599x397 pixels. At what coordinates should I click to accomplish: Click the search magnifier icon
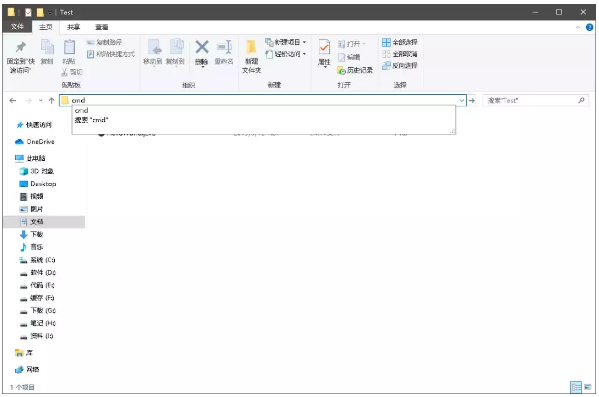click(581, 100)
